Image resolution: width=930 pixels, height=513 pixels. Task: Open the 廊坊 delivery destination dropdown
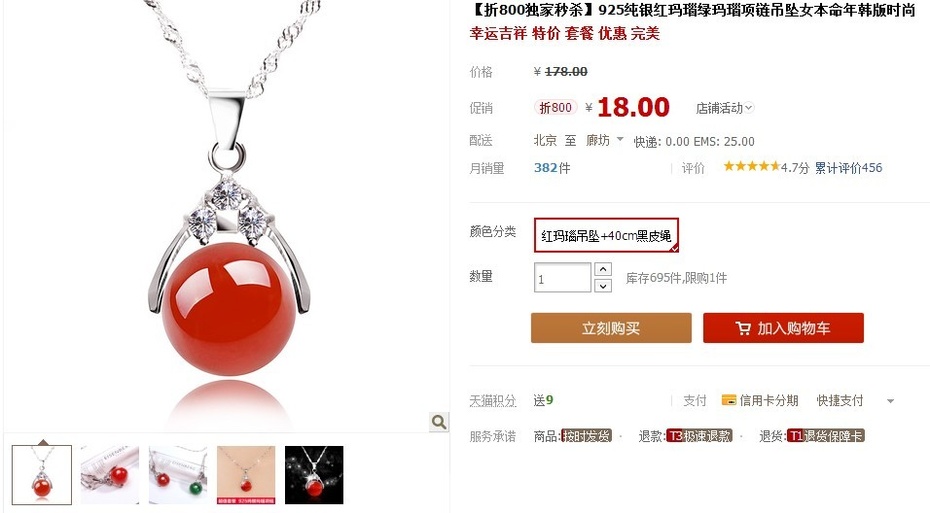pyautogui.click(x=604, y=140)
